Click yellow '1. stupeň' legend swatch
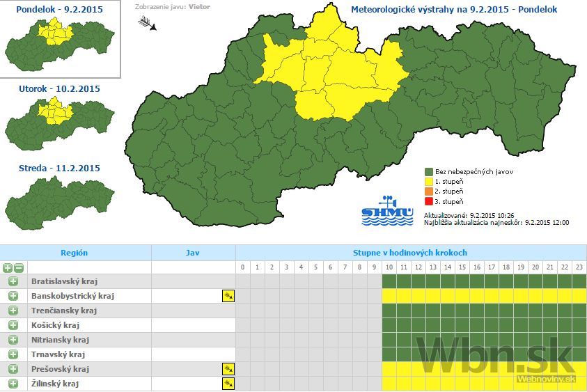 click(429, 182)
